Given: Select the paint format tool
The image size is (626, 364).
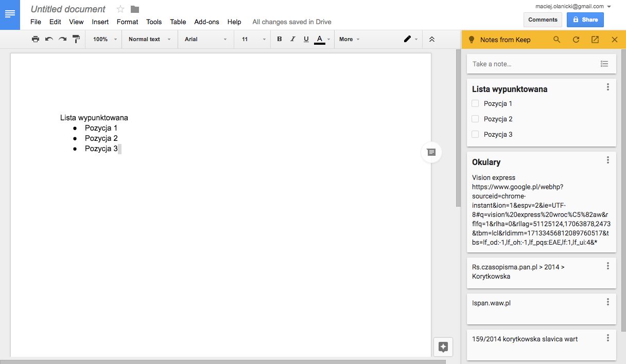Looking at the screenshot, I should [x=76, y=39].
